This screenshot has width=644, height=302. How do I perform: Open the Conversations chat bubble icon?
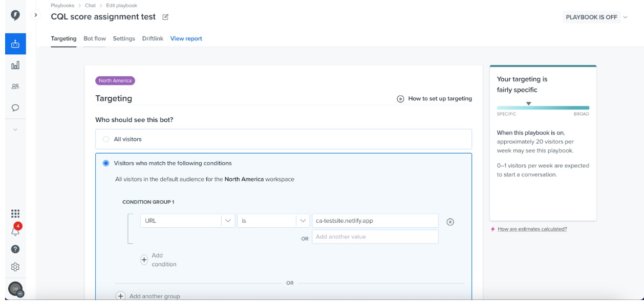coord(15,108)
